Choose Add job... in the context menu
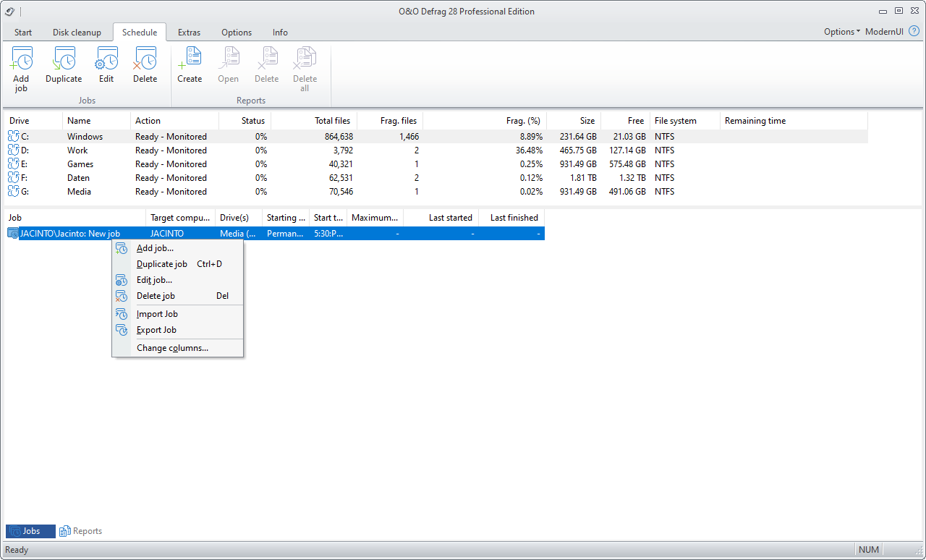The image size is (926, 560). click(x=177, y=248)
